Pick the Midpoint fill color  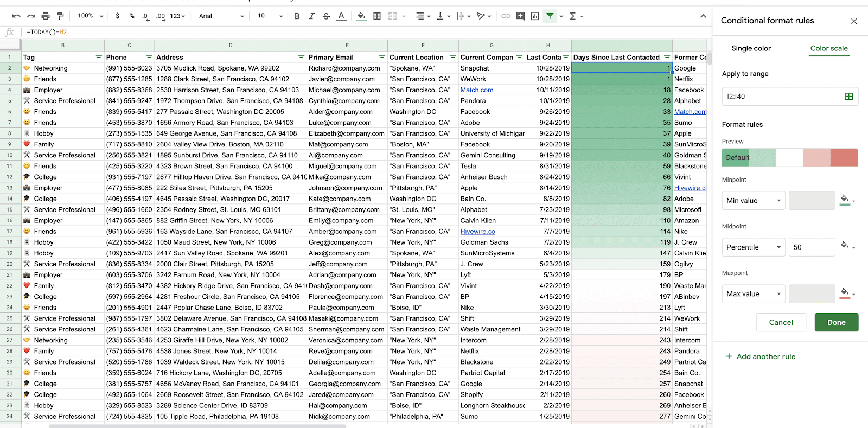[846, 247]
